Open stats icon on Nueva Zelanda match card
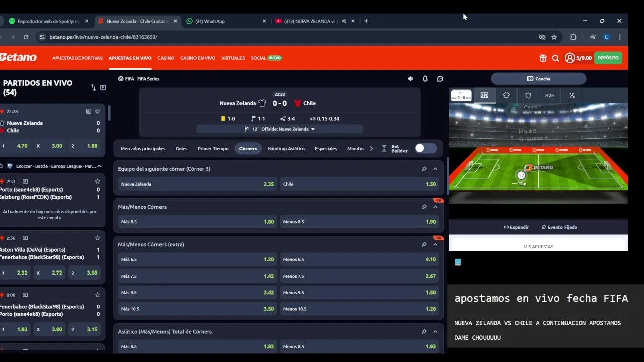Screen dimensions: 644x362 (89, 111)
